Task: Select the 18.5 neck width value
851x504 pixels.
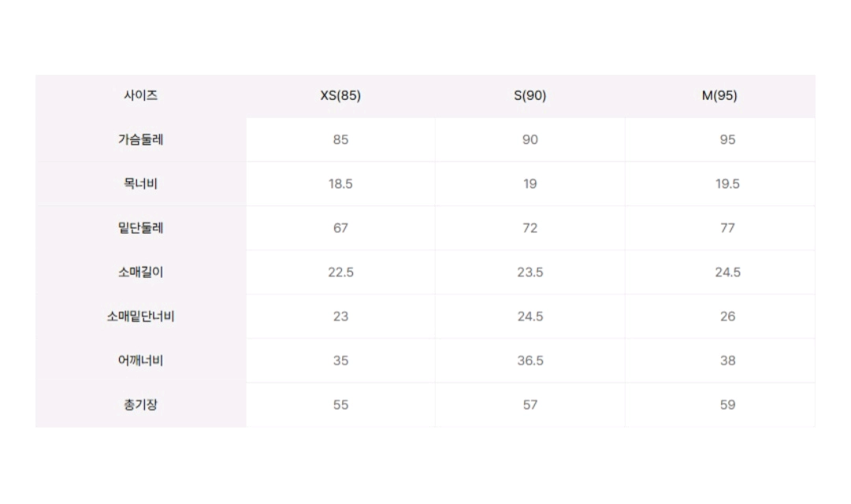Action: click(x=340, y=184)
